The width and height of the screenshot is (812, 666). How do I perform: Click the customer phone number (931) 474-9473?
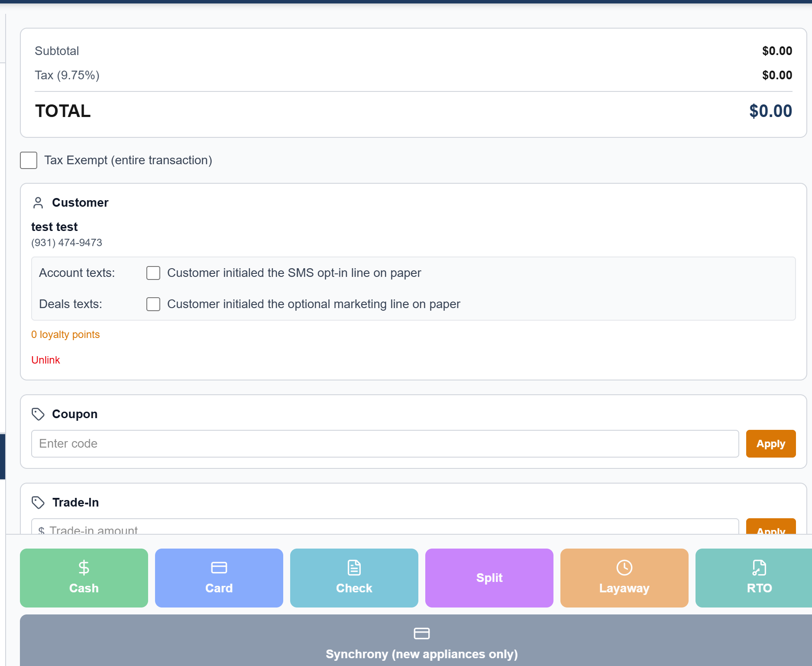[x=67, y=243]
